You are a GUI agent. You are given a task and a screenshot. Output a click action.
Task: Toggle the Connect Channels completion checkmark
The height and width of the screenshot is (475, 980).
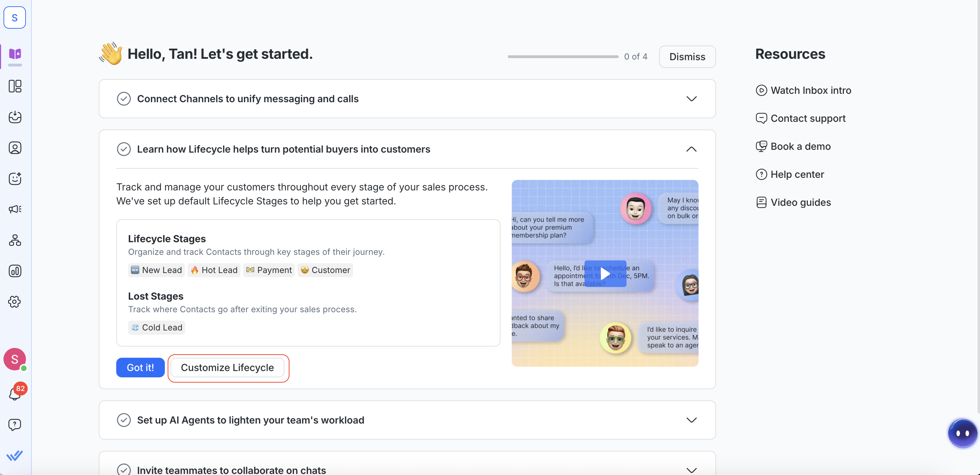[x=124, y=99]
